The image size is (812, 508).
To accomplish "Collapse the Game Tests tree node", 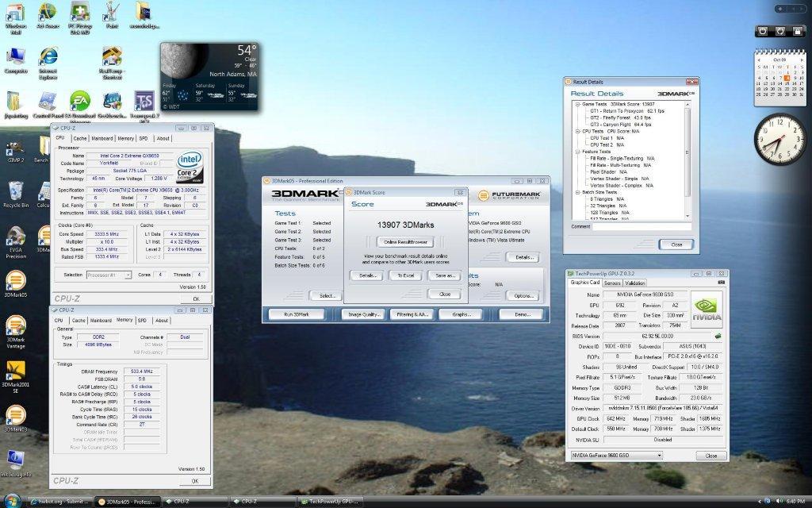I will [x=577, y=104].
